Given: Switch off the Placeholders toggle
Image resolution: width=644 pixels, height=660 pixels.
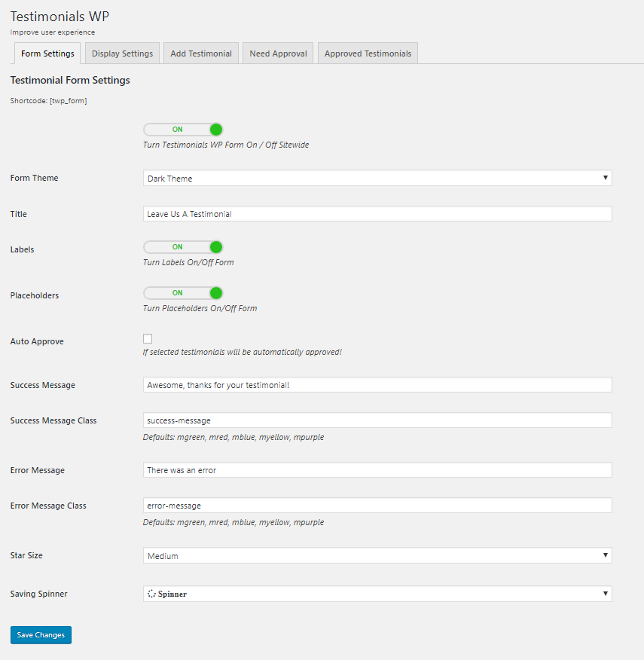Looking at the screenshot, I should tap(183, 293).
